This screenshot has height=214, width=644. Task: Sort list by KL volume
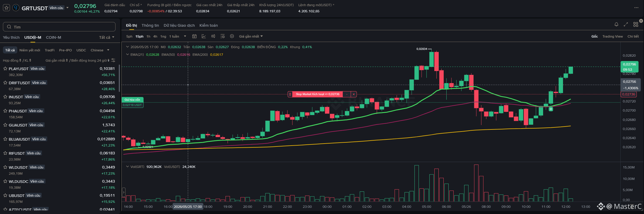pos(28,60)
